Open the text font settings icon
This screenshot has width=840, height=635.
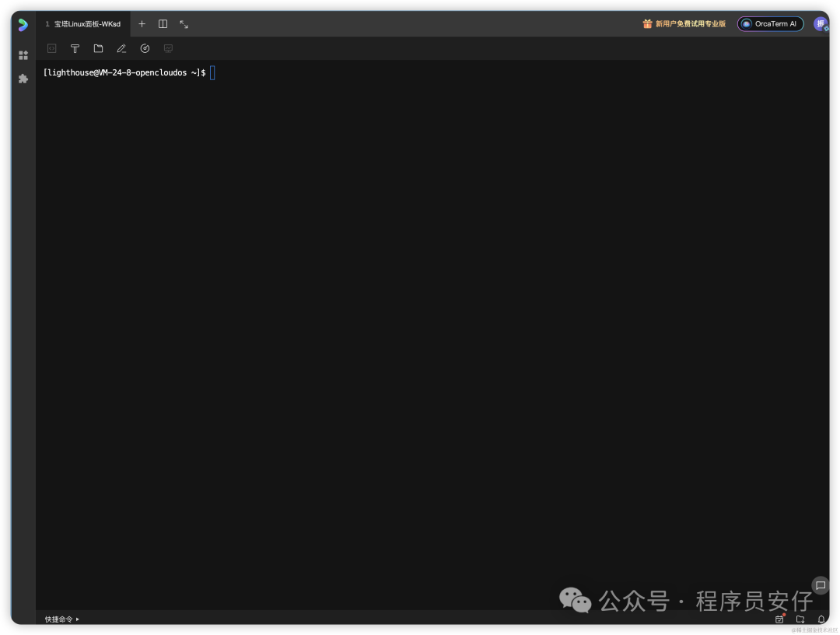(x=75, y=49)
